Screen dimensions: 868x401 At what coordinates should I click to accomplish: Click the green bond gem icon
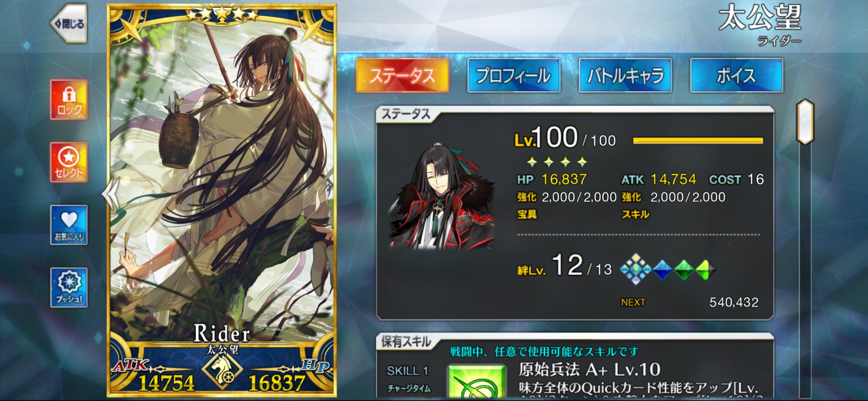(x=684, y=270)
